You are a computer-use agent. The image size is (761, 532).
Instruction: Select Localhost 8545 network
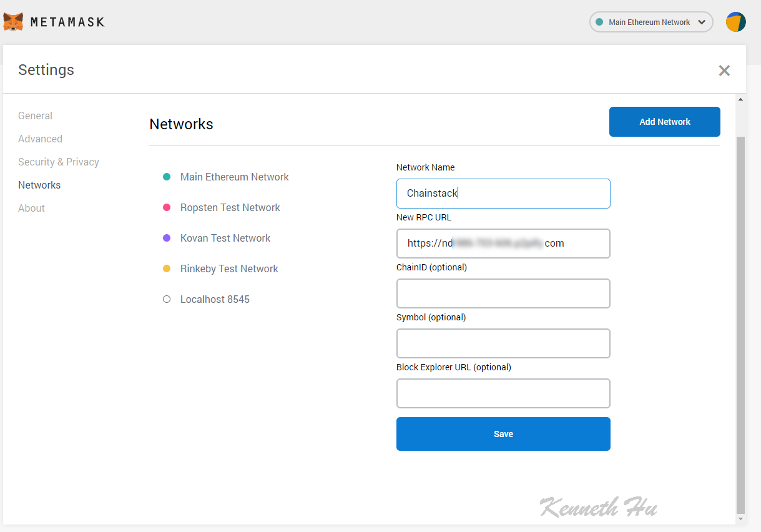(215, 299)
